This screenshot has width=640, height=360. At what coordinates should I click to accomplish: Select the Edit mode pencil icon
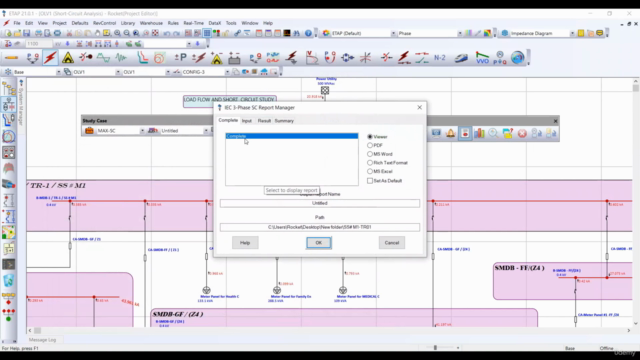point(11,58)
